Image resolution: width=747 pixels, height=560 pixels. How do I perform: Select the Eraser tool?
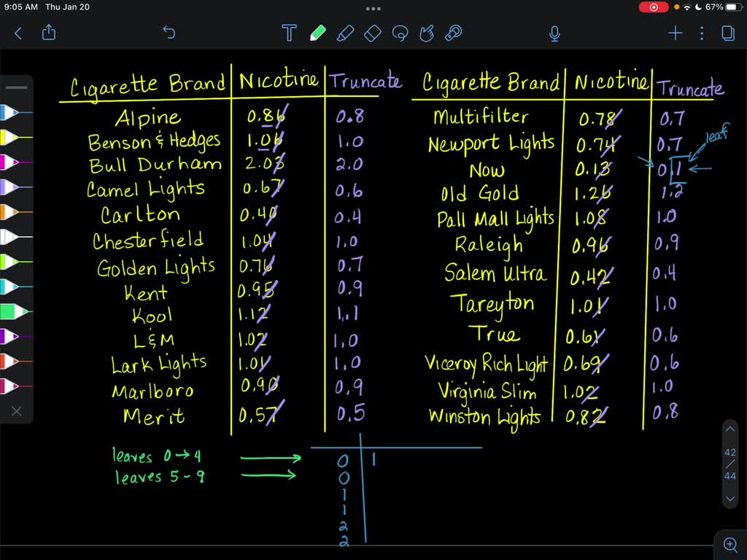tap(373, 33)
